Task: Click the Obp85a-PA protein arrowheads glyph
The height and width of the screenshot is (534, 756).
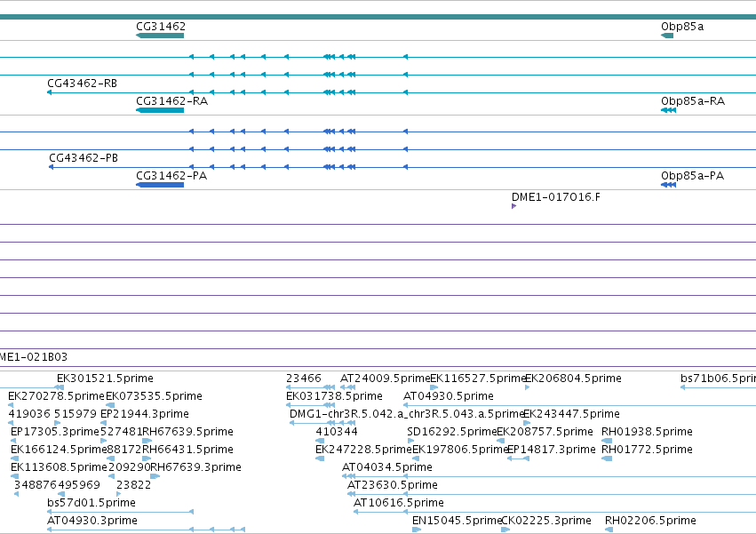Action: [668, 185]
